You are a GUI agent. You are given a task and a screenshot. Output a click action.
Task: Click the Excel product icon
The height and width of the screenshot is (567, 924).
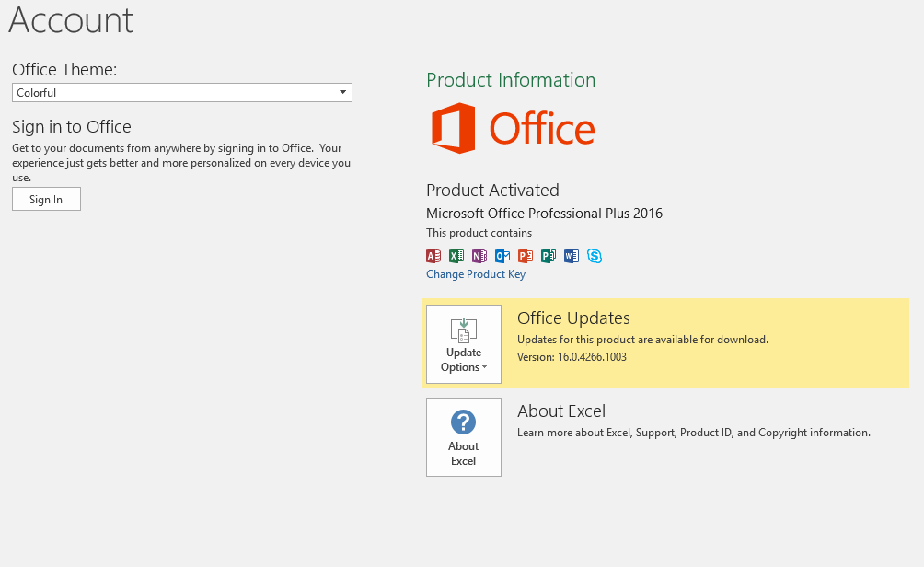click(x=456, y=256)
